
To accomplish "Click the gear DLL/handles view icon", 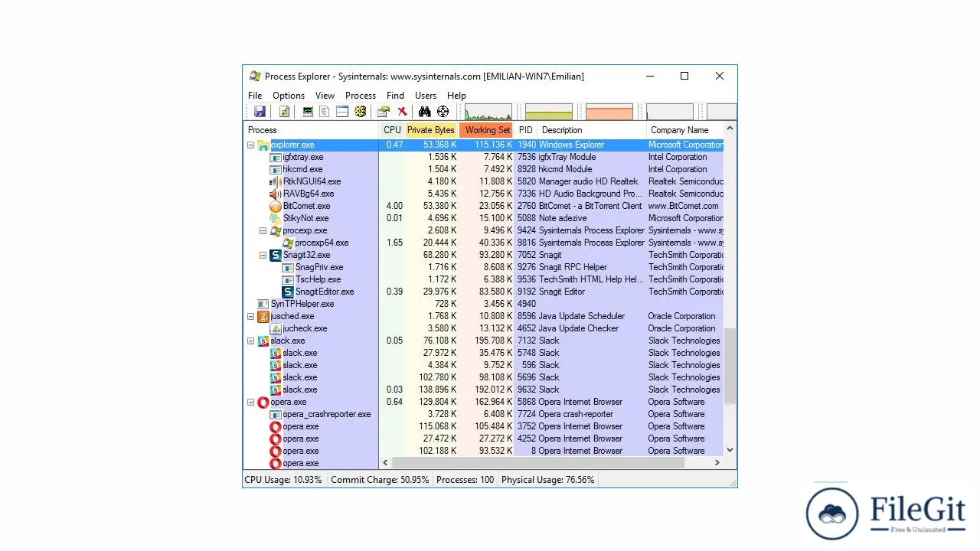I will coord(360,112).
